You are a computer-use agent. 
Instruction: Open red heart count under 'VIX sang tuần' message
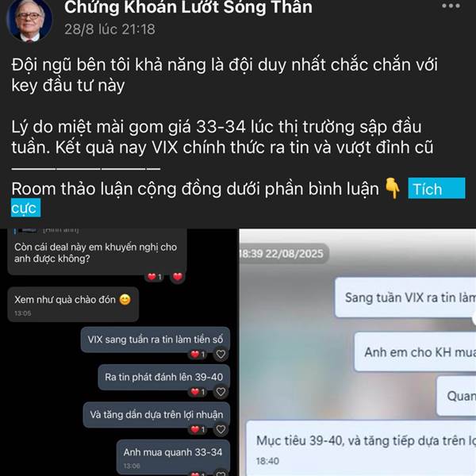click(x=198, y=355)
